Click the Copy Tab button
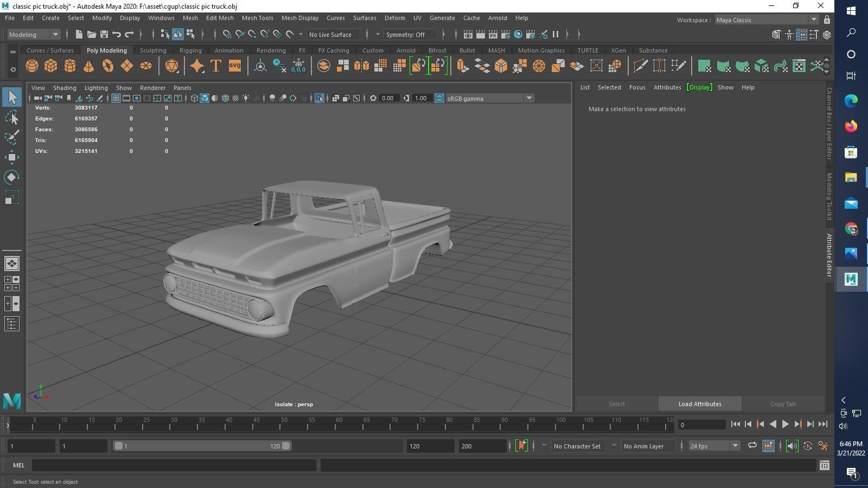The width and height of the screenshot is (868, 488). [783, 404]
